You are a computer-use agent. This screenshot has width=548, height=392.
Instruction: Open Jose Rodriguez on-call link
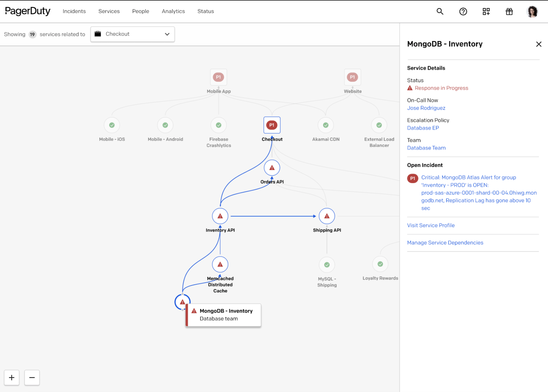tap(426, 108)
